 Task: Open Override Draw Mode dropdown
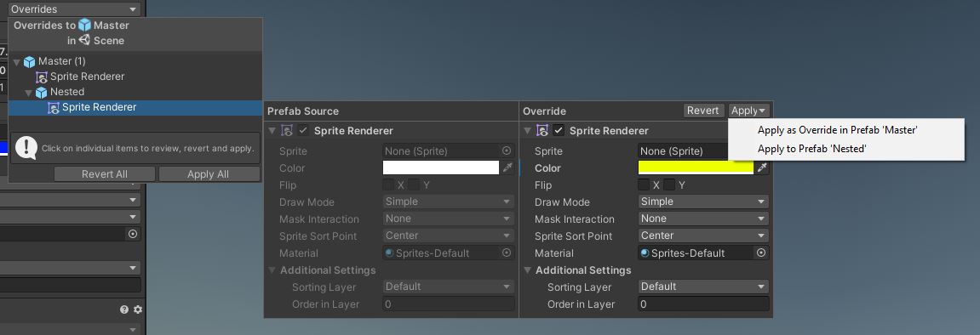(x=703, y=202)
